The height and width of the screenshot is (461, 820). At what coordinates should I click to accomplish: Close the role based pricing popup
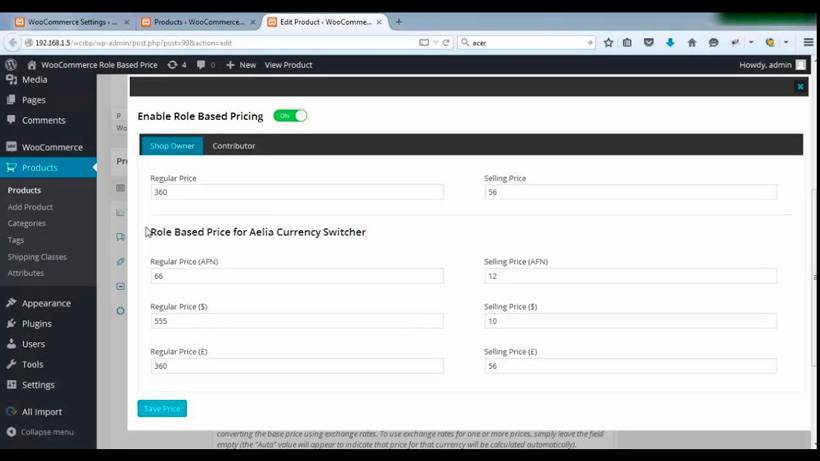800,86
